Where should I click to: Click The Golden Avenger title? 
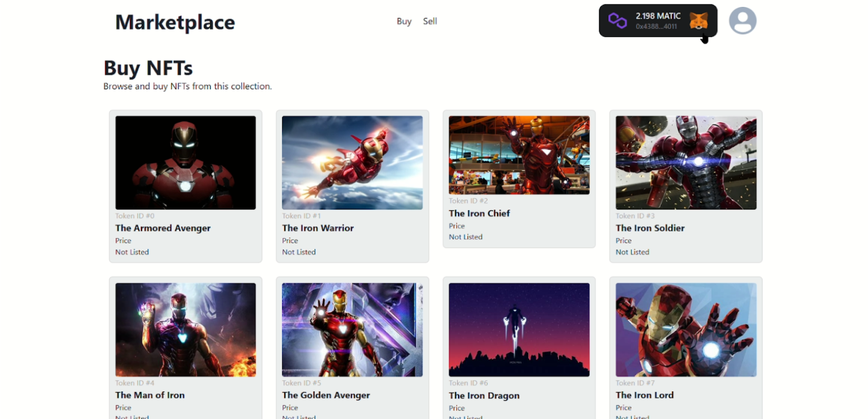tap(326, 395)
